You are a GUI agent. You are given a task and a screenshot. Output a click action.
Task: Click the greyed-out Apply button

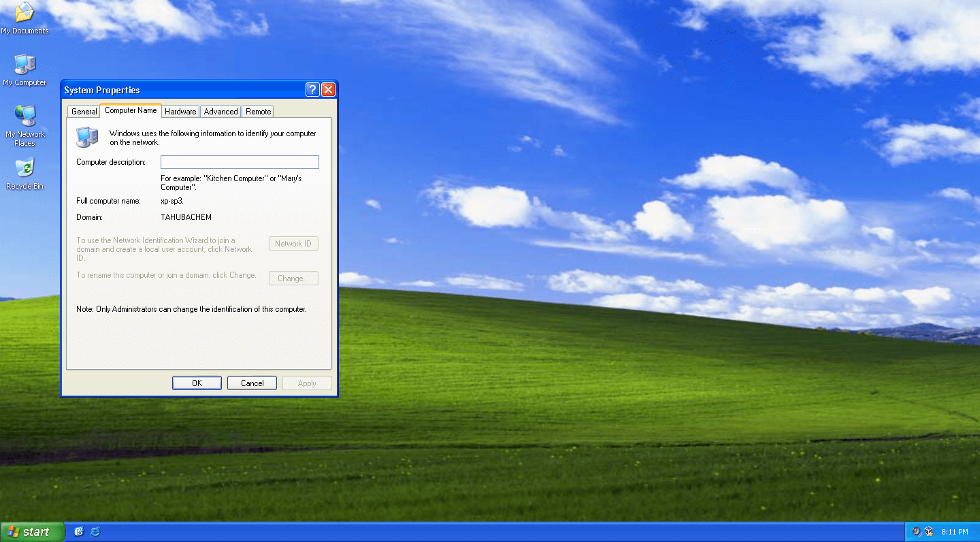point(307,383)
